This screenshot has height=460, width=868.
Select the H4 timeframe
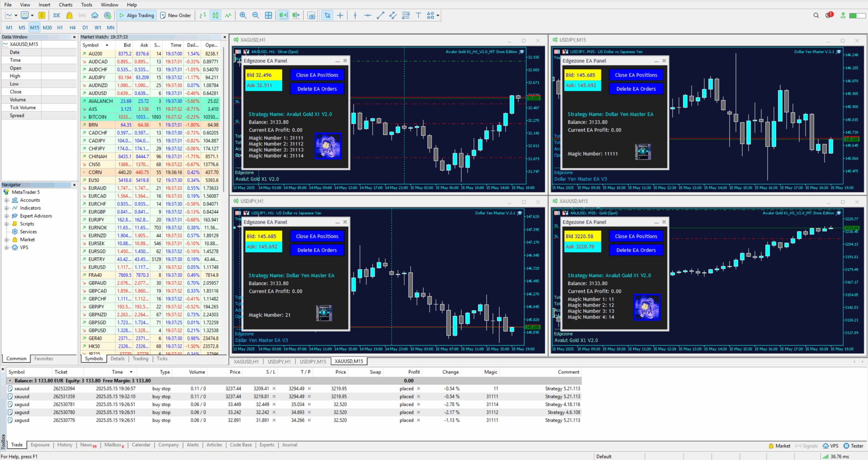72,28
